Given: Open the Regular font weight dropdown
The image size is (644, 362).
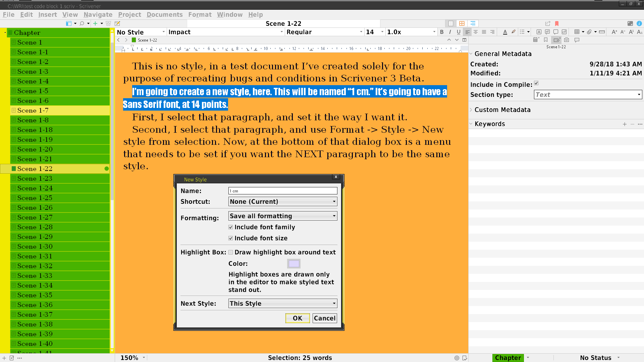Looking at the screenshot, I should point(325,32).
